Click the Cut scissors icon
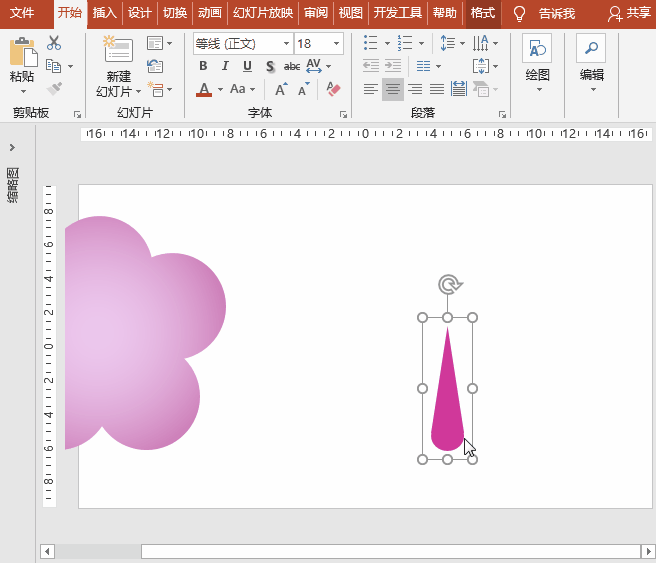 [53, 43]
